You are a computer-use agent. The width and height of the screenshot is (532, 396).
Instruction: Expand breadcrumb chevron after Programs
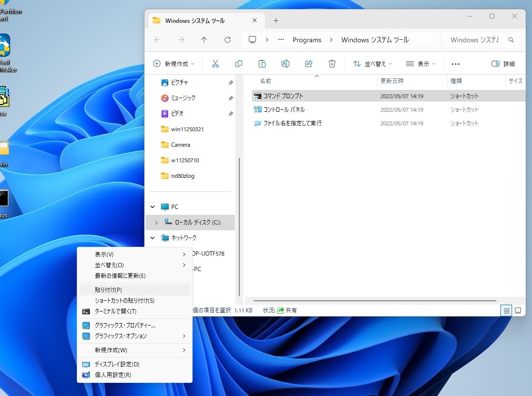[x=331, y=40]
